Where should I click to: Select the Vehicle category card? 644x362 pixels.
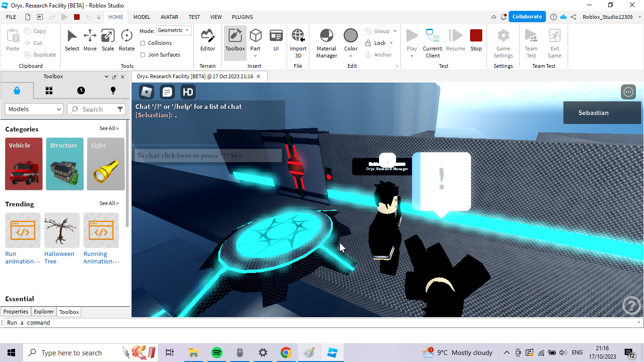tap(24, 164)
